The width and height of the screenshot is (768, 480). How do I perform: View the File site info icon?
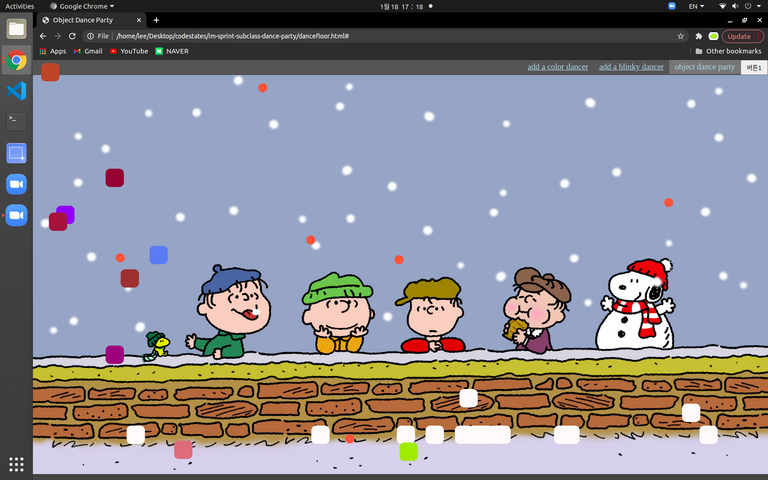[x=98, y=36]
